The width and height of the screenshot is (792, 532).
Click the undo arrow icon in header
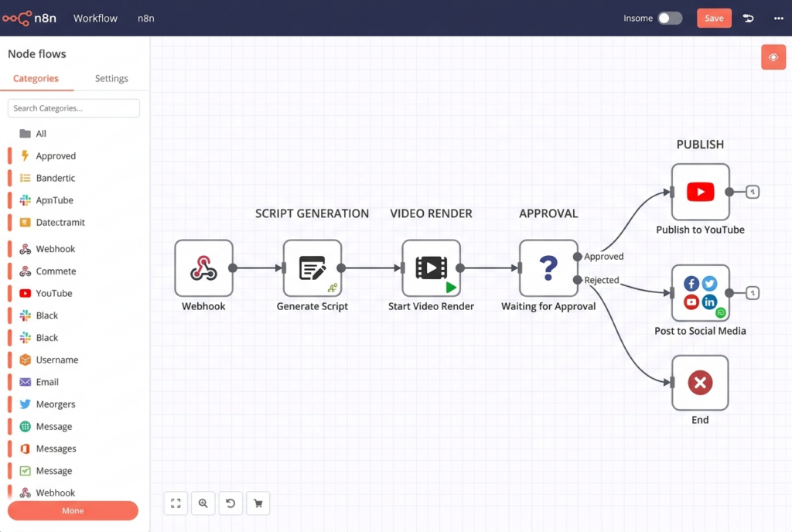click(748, 18)
